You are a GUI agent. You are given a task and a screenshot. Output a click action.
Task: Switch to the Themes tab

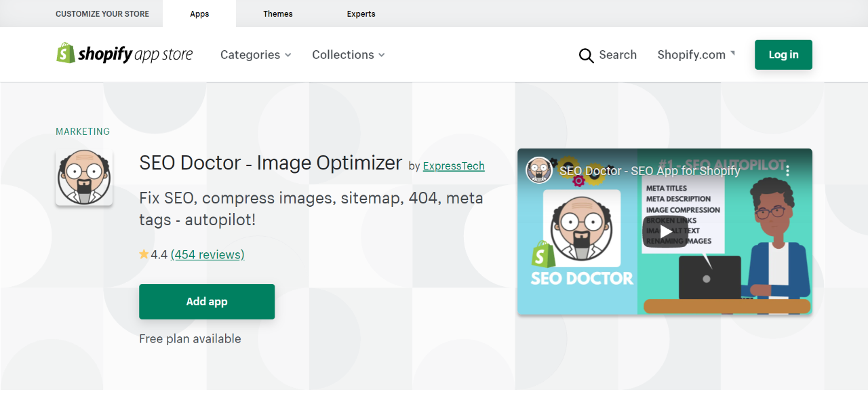(x=278, y=14)
